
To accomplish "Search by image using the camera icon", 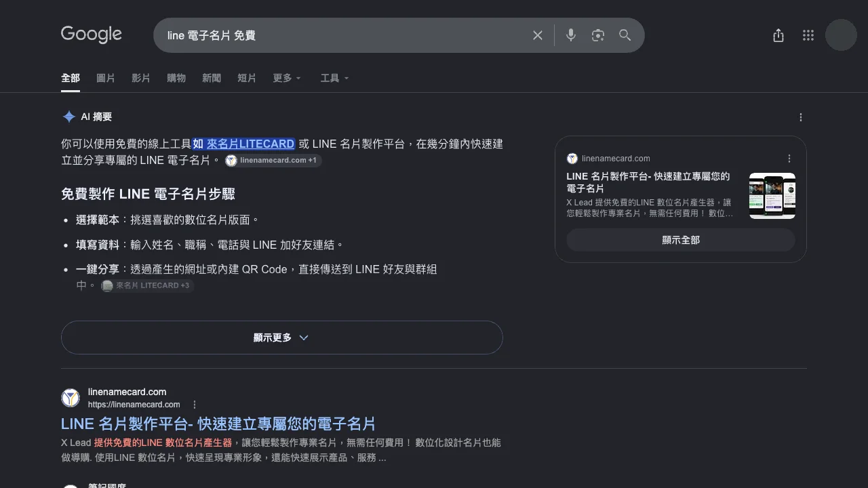I will click(x=597, y=35).
